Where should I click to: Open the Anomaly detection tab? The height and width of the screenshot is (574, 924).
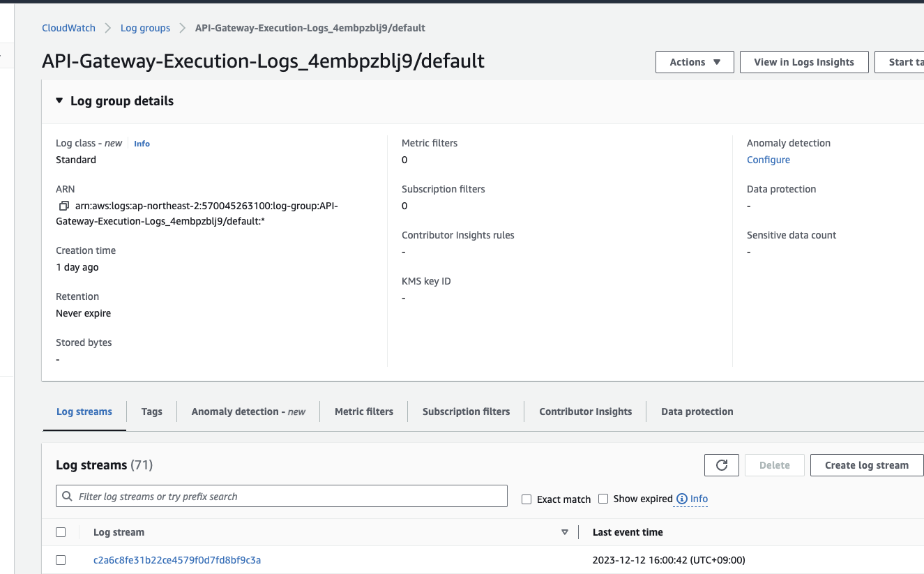[x=248, y=411]
